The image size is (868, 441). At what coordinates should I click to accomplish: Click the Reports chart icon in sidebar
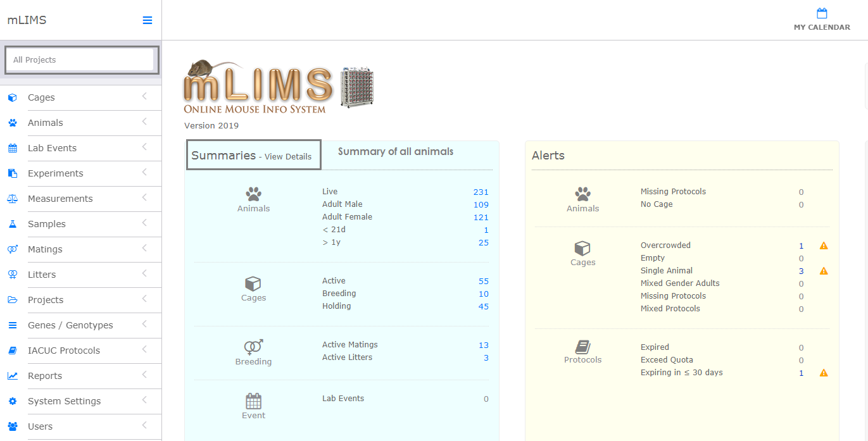click(12, 376)
